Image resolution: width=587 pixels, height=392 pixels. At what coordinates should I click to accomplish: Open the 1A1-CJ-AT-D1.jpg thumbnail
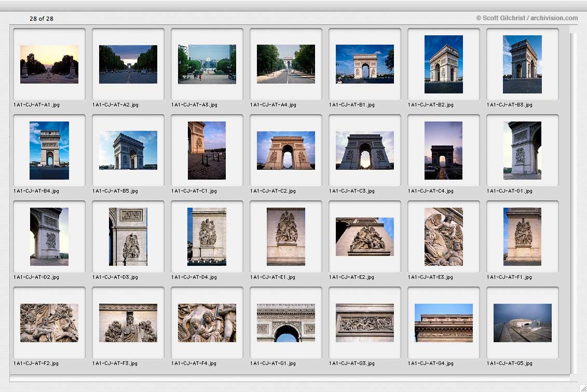[x=522, y=151]
